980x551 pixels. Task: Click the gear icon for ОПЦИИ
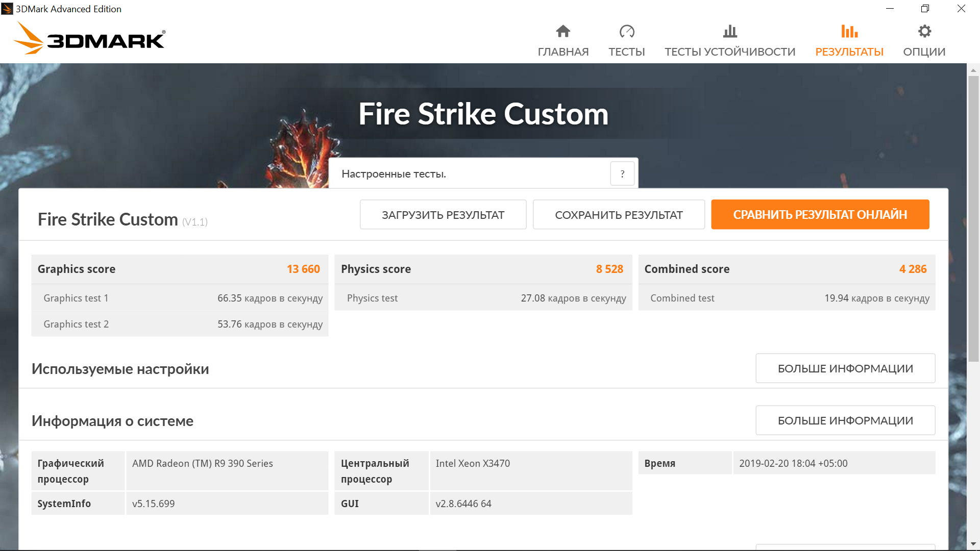click(x=924, y=31)
